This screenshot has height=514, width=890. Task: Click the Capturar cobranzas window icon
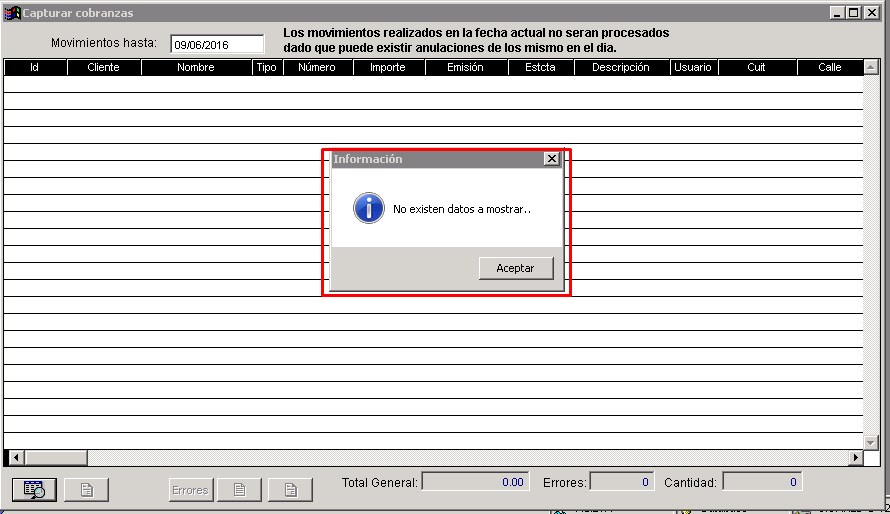coord(12,12)
